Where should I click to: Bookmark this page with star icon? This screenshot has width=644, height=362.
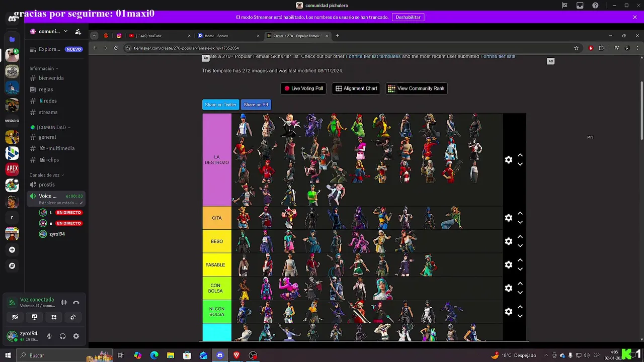click(x=576, y=48)
